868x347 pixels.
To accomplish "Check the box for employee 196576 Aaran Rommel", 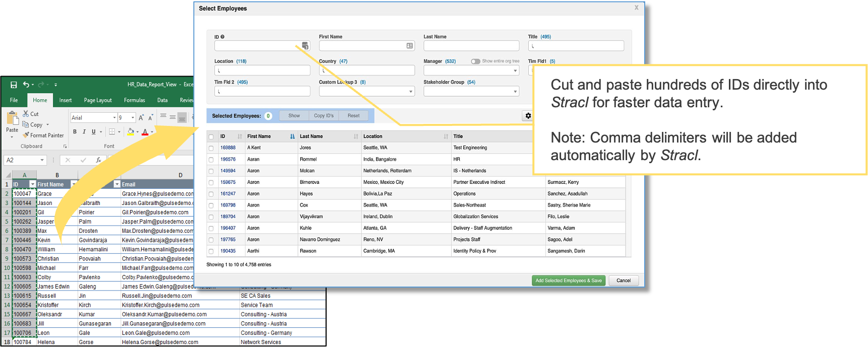I will (211, 160).
